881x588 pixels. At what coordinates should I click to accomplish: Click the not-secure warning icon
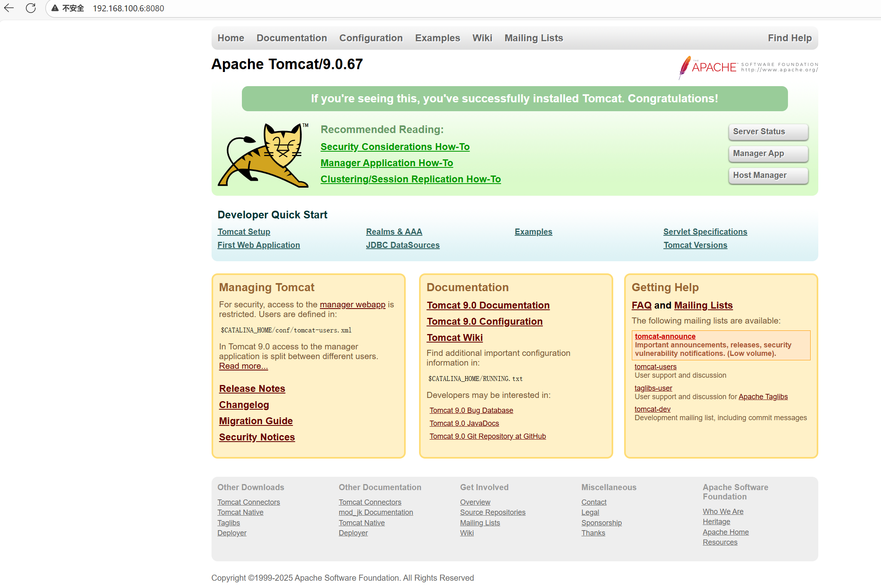point(55,8)
